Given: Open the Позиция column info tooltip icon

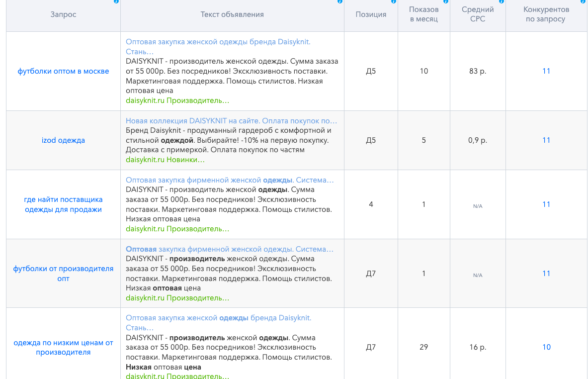Looking at the screenshot, I should pyautogui.click(x=394, y=1).
